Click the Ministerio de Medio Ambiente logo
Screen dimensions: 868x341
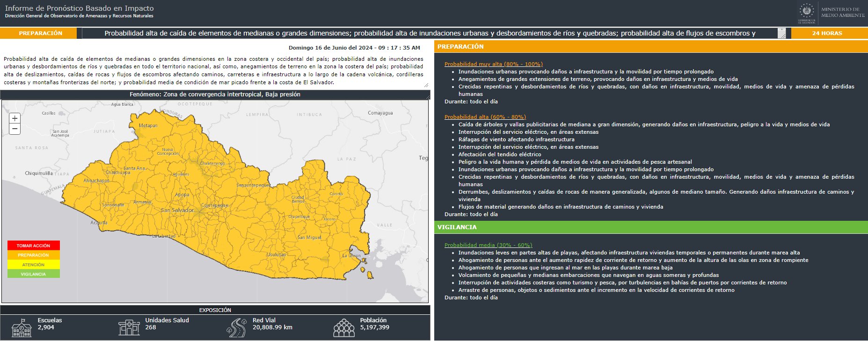tap(843, 12)
